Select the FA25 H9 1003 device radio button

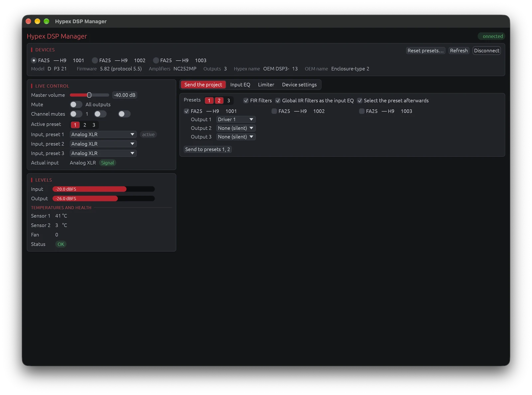click(x=156, y=61)
